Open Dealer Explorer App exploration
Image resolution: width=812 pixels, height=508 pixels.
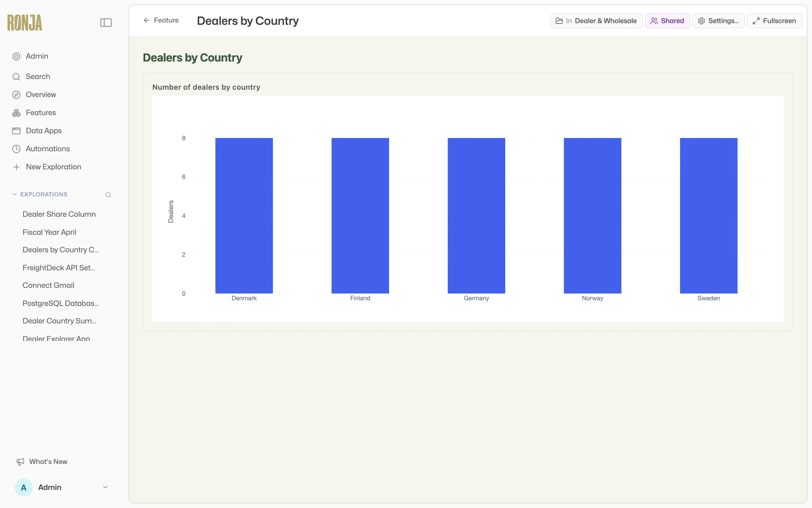(56, 338)
